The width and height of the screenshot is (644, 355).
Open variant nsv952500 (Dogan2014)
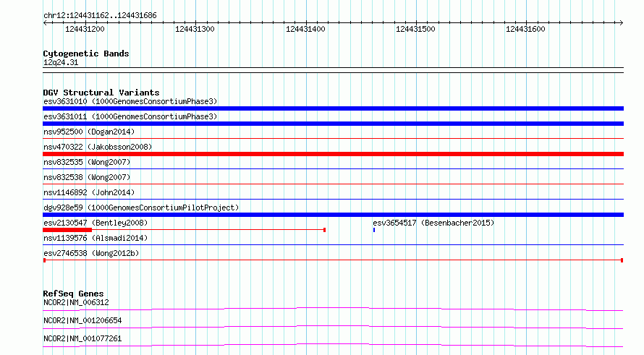pos(89,132)
